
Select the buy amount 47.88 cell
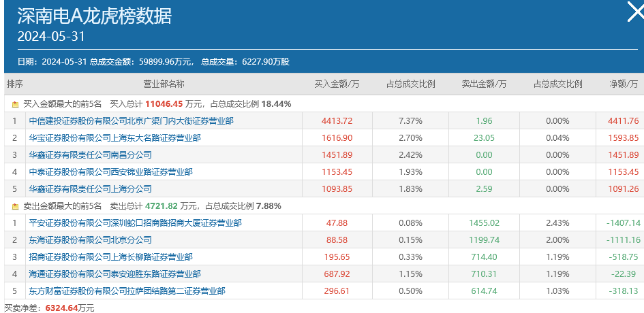(337, 223)
